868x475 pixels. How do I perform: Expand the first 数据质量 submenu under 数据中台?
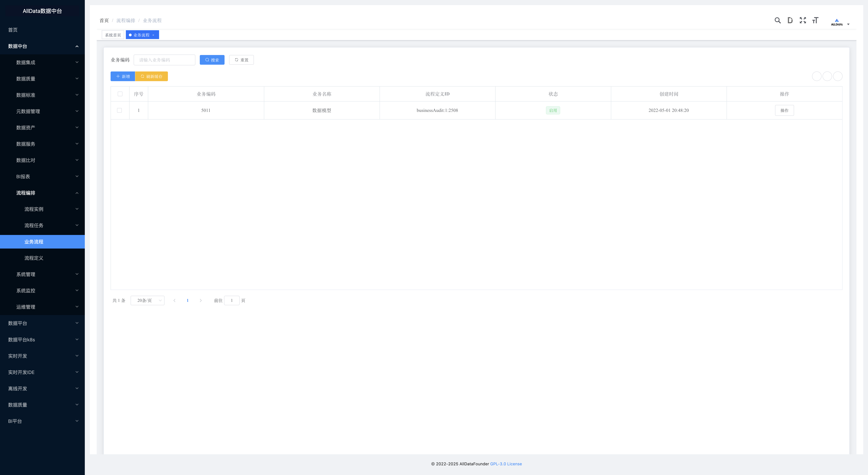tap(42, 79)
